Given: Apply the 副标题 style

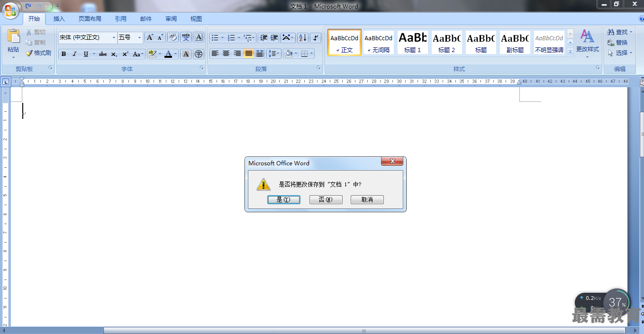Looking at the screenshot, I should (x=515, y=42).
